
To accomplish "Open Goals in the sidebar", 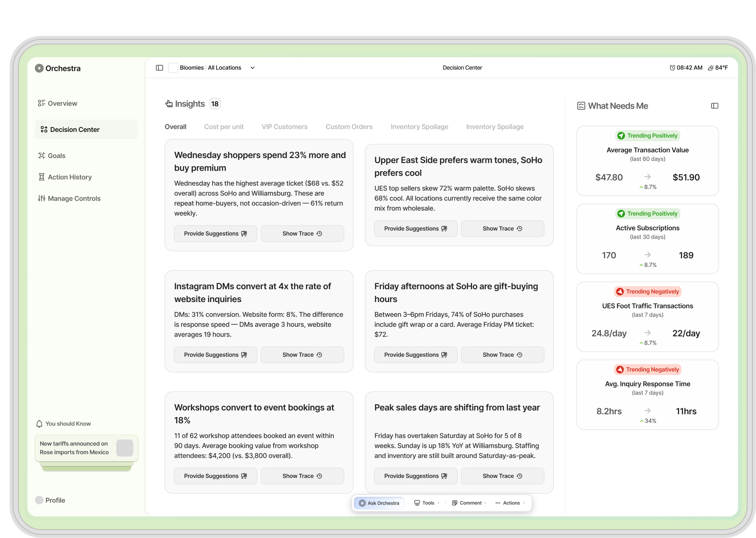I will click(x=52, y=155).
